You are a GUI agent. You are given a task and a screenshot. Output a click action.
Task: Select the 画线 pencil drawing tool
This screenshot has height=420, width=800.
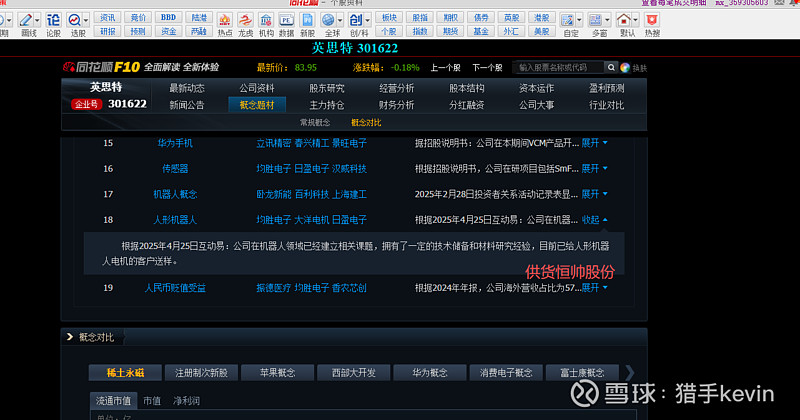point(26,20)
